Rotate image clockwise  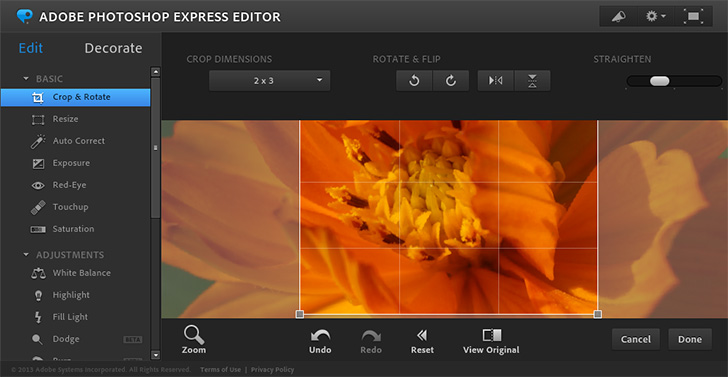(451, 81)
